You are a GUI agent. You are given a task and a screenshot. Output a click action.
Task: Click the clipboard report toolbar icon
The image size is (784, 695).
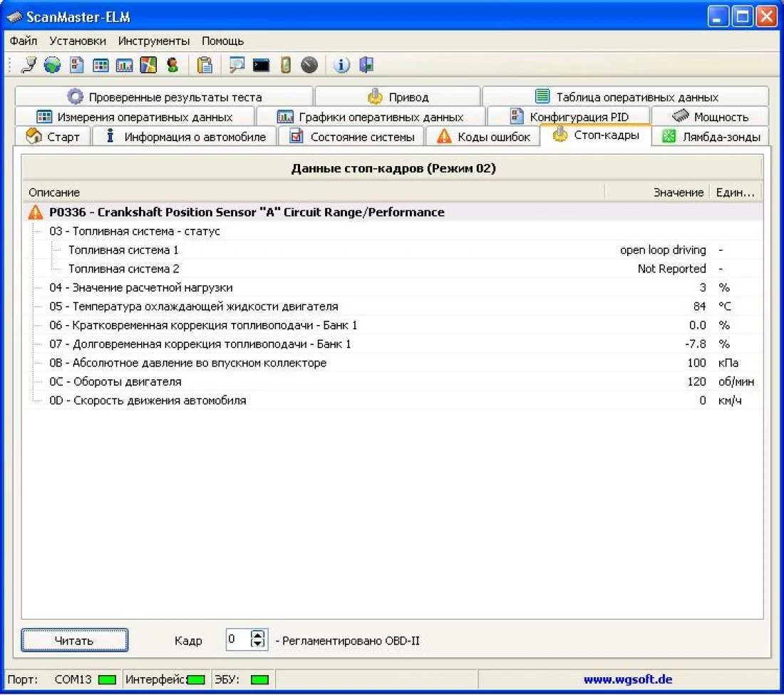coord(205,65)
